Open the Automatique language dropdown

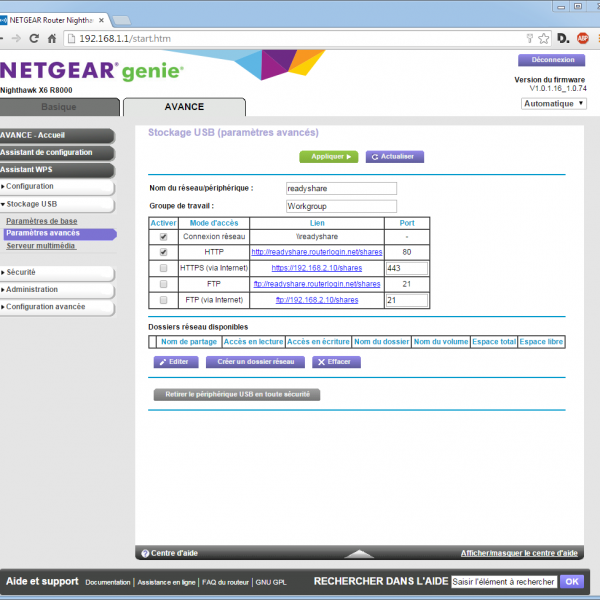(x=552, y=103)
